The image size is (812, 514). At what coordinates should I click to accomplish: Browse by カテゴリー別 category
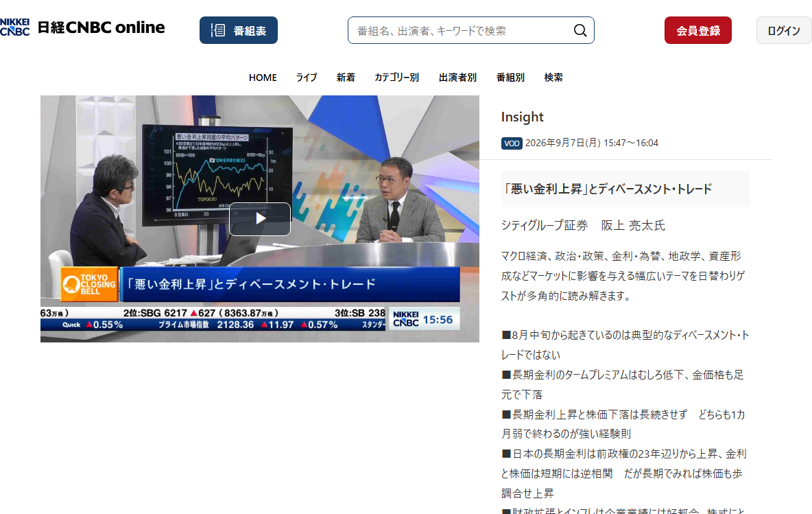click(x=396, y=78)
